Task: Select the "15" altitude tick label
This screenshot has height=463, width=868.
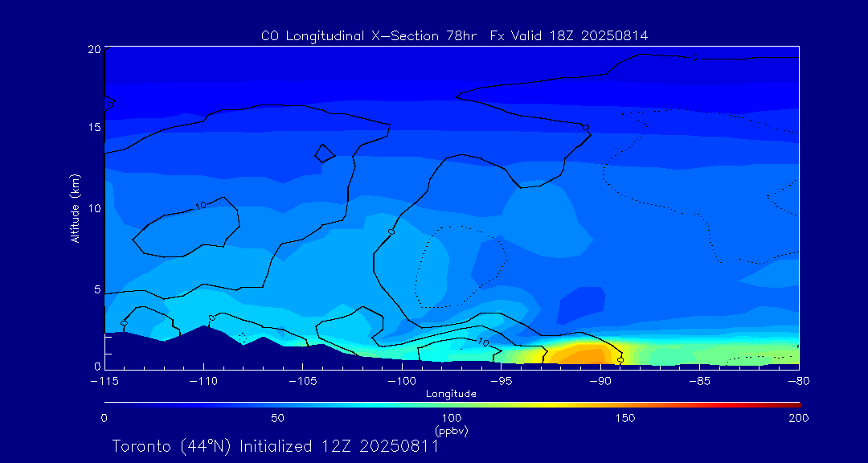Action: point(94,127)
